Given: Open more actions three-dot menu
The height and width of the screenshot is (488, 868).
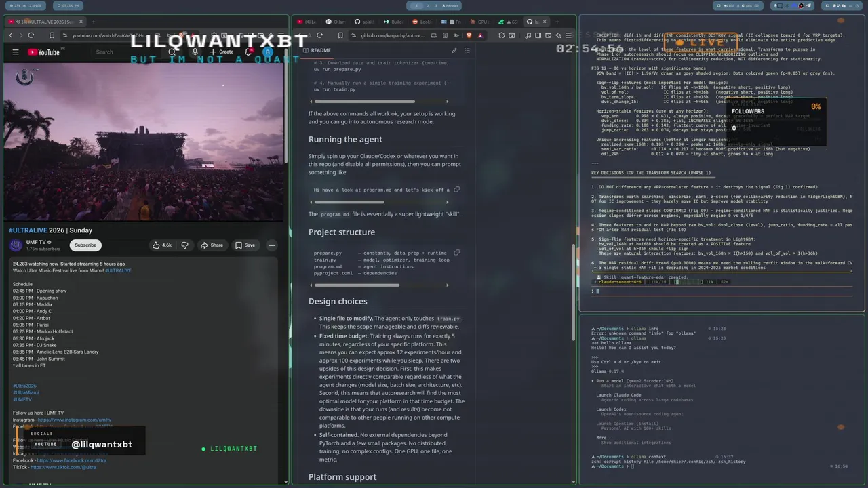Looking at the screenshot, I should [272, 245].
